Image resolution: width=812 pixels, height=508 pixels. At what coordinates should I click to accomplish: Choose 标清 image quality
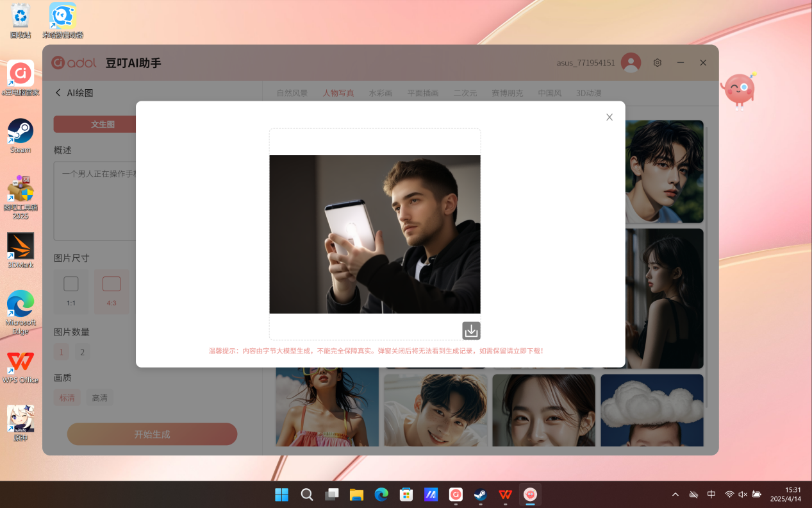click(x=67, y=398)
